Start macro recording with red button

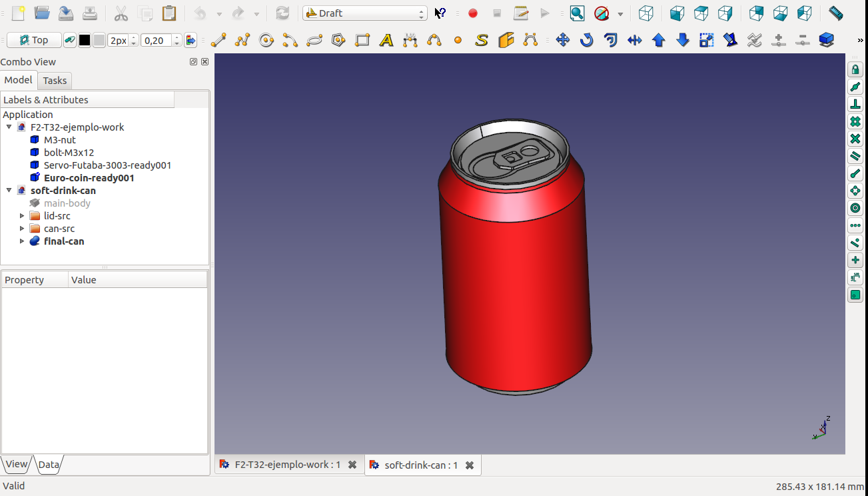(473, 13)
